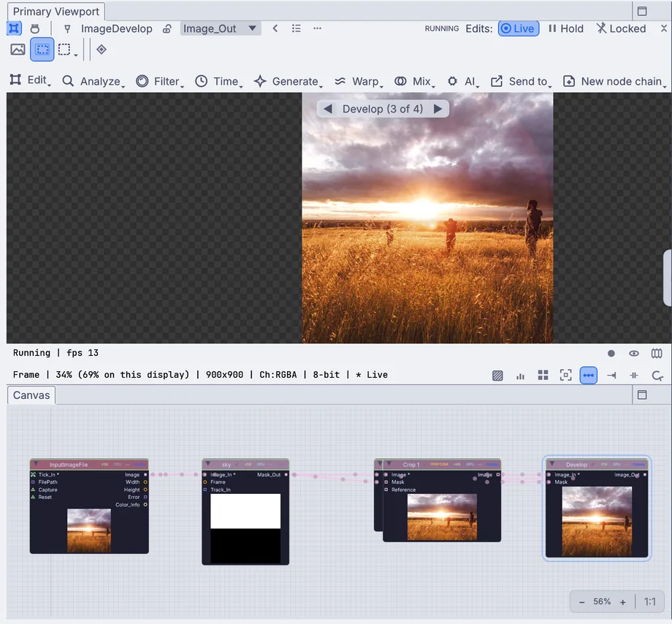The height and width of the screenshot is (624, 672).
Task: Open the Send to dropdown
Action: click(x=521, y=81)
